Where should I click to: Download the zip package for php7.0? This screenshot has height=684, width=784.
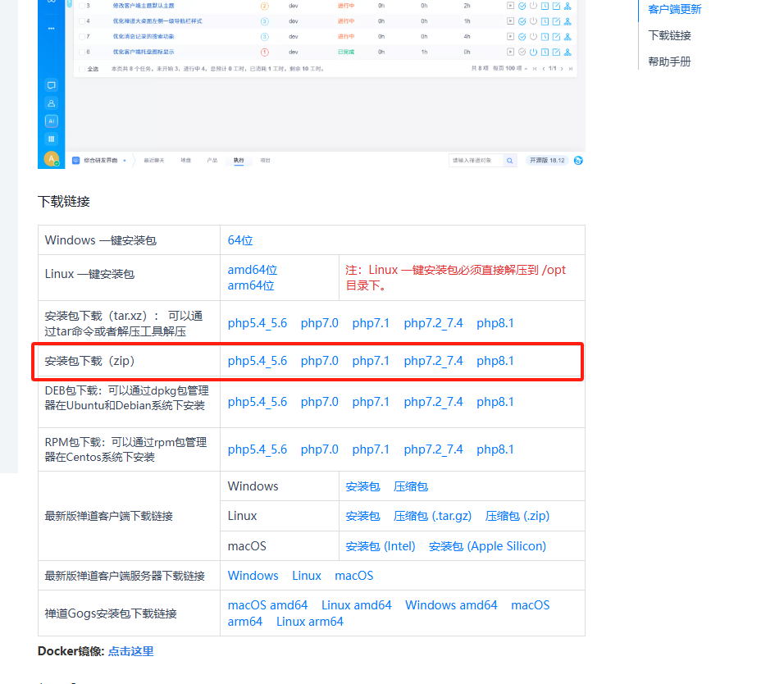(320, 361)
